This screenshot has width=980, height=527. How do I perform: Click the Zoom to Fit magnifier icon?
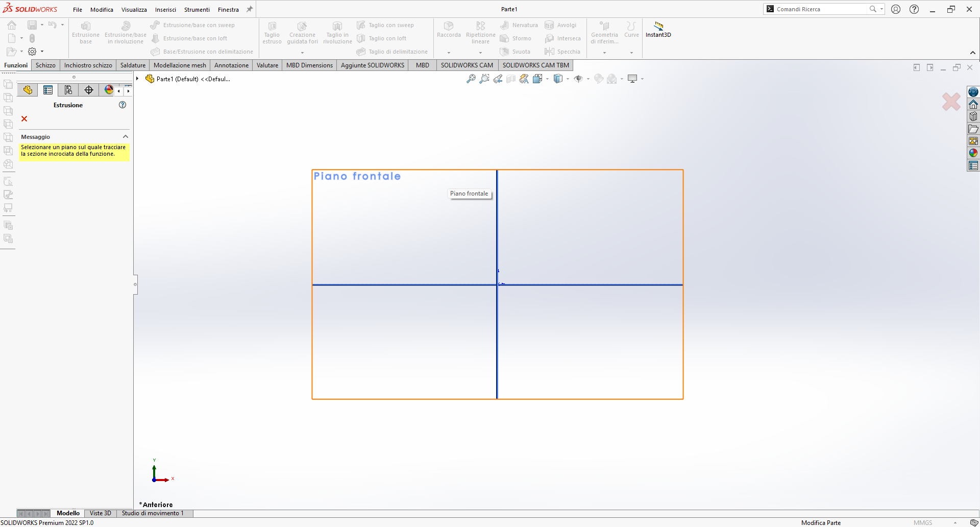(x=471, y=79)
